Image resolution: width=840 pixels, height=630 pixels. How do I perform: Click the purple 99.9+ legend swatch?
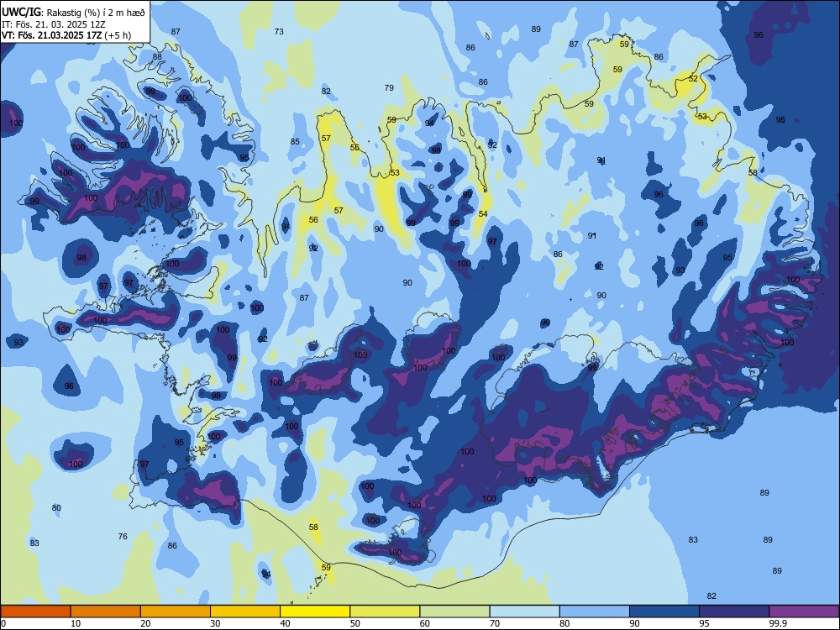click(x=804, y=612)
